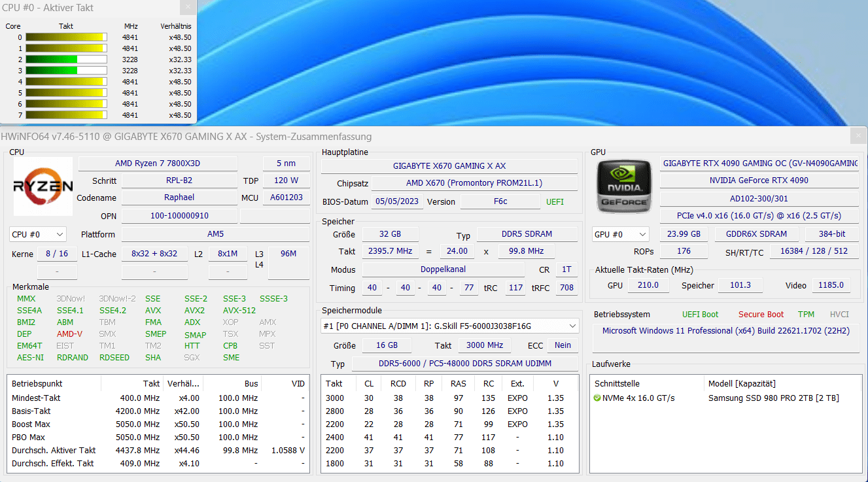Click the gray HVCI label

[x=839, y=315]
